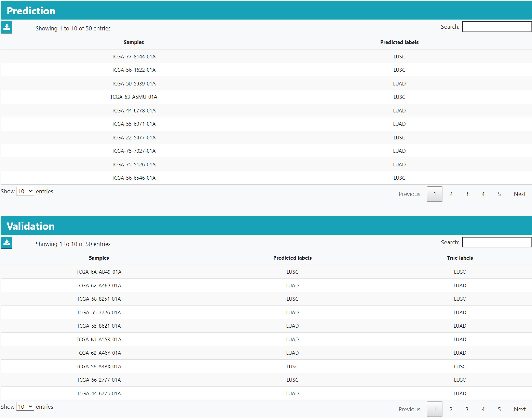Image resolution: width=532 pixels, height=418 pixels.
Task: Select page 1 in Prediction pagination
Action: (434, 194)
